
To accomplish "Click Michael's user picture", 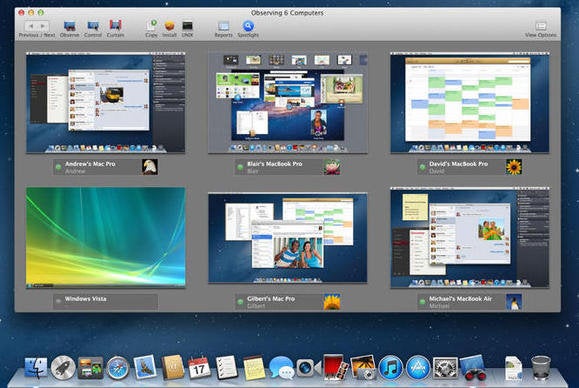I will (x=514, y=302).
